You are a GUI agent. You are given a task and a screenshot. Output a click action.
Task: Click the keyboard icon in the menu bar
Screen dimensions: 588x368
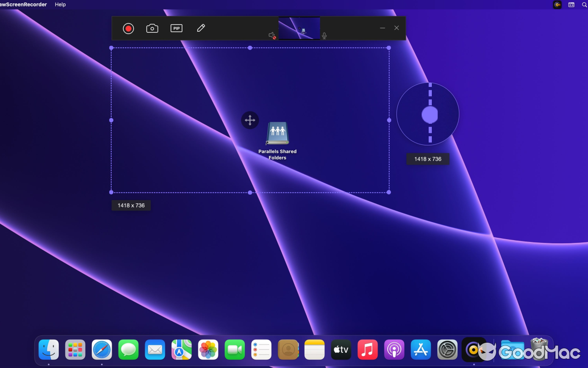tap(571, 5)
